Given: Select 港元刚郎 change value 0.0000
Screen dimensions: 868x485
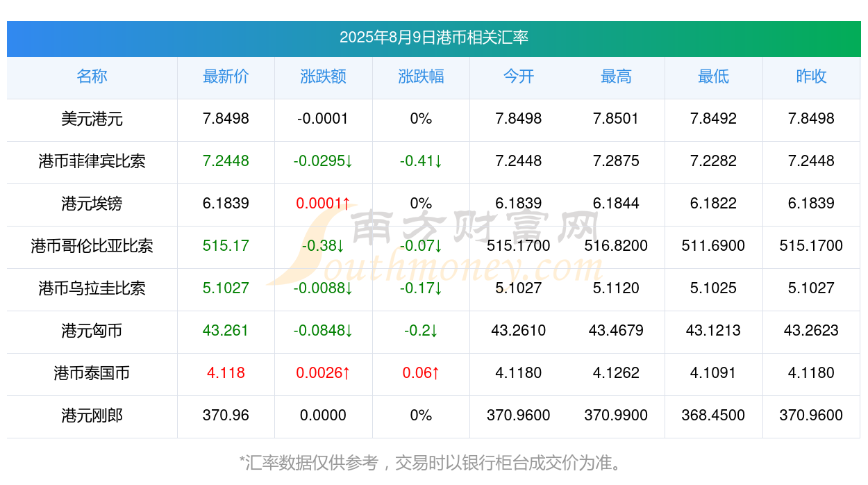Looking at the screenshot, I should 323,416.
